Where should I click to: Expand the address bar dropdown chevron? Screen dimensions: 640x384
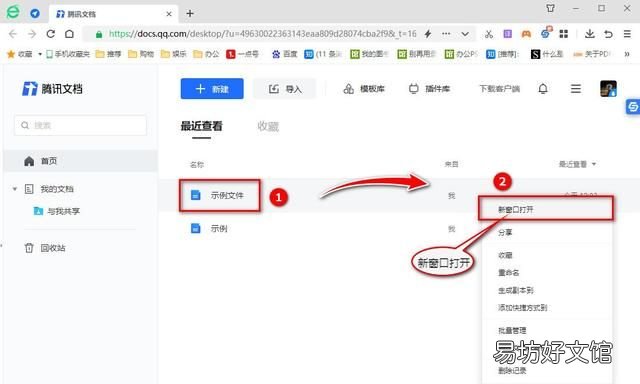465,34
